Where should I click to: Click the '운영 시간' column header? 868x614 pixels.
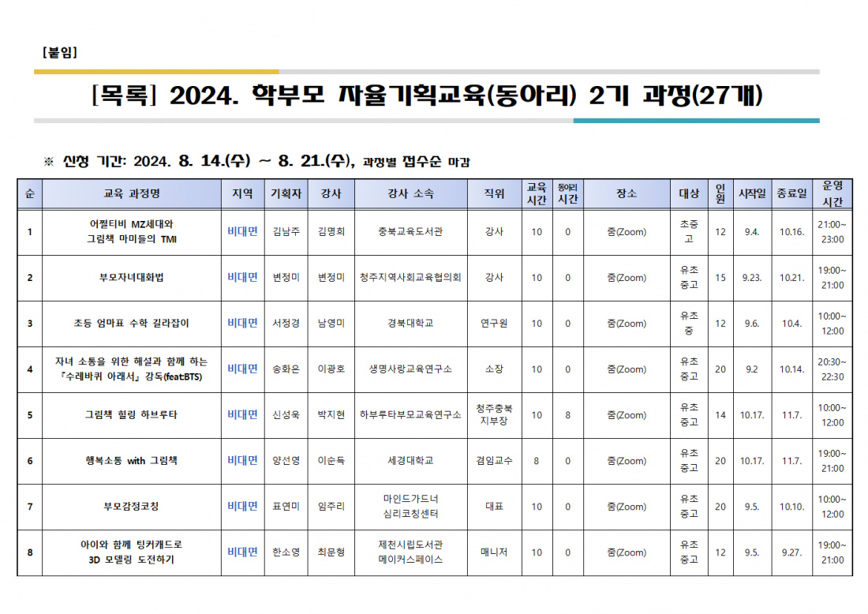832,194
